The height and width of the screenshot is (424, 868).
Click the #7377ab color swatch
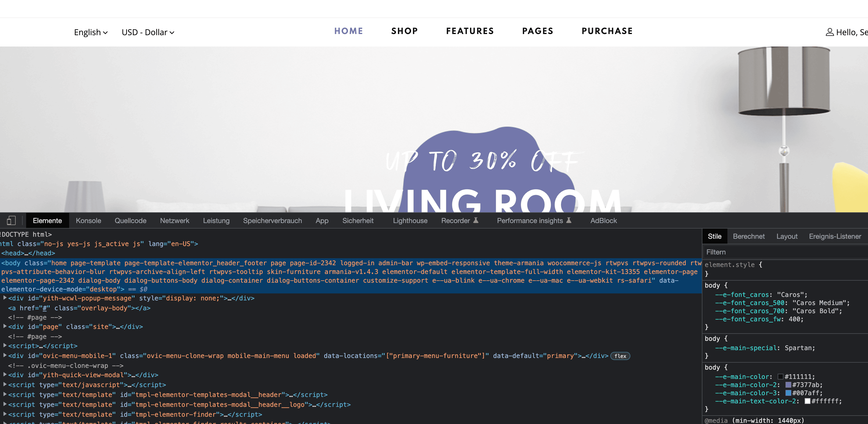point(788,384)
